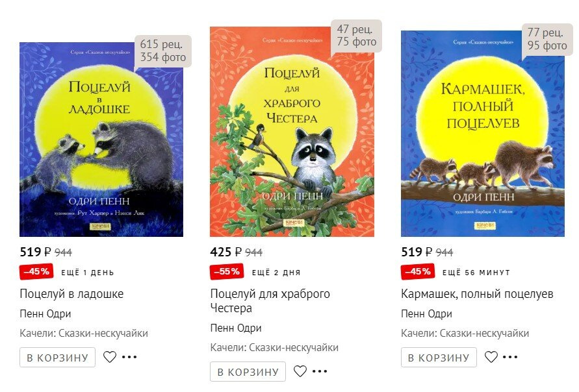Open Поцелуй для храброго Честера cover image
The image size is (579, 392).
[x=292, y=132]
